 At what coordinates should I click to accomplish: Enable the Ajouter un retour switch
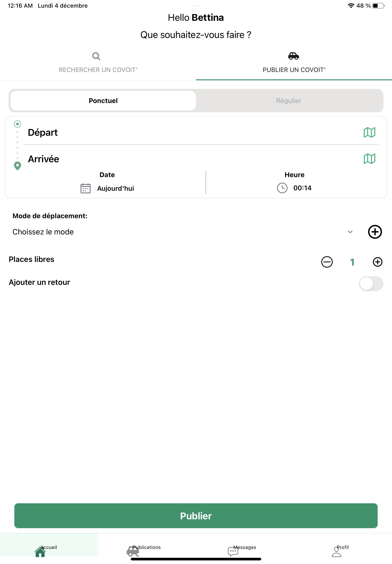pos(371,284)
